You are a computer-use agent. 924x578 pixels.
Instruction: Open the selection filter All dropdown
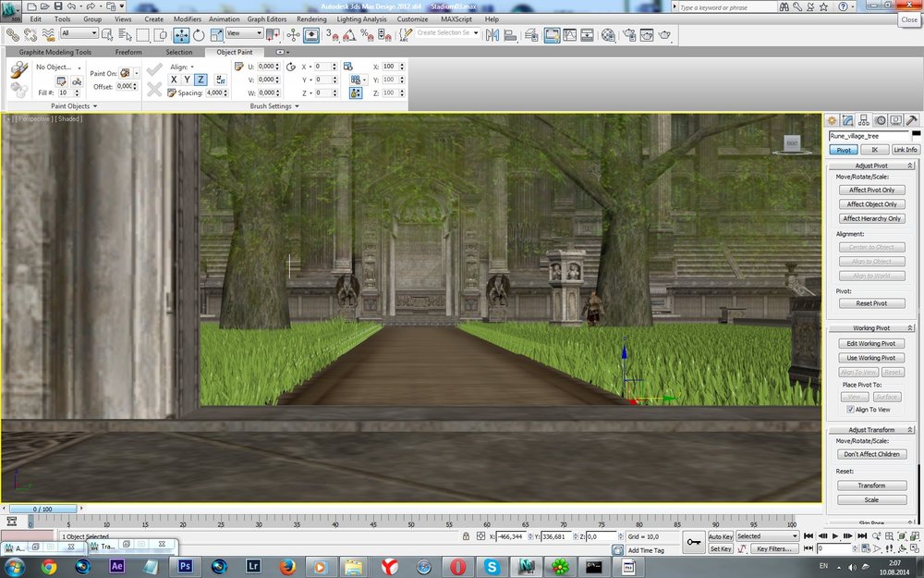[79, 34]
